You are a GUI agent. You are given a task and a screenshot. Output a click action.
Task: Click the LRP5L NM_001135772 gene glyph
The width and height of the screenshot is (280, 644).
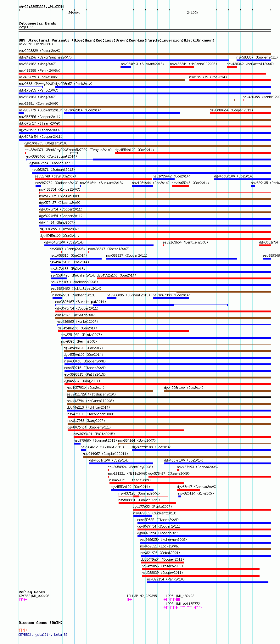tap(183, 608)
